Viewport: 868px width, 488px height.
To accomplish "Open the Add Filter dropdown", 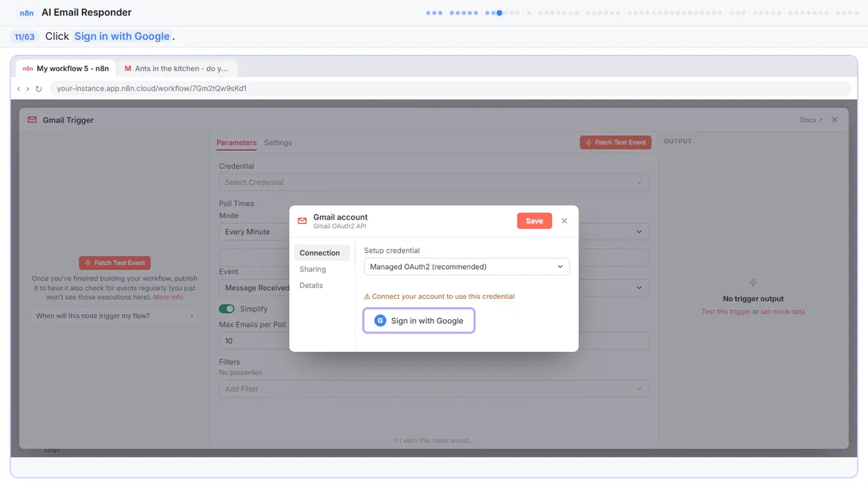I will click(x=433, y=389).
